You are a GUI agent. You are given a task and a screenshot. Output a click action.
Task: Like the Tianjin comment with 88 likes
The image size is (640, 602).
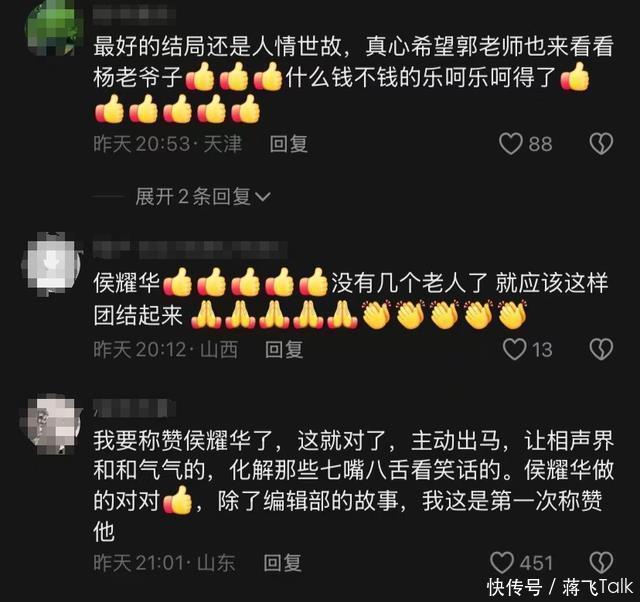coord(510,144)
